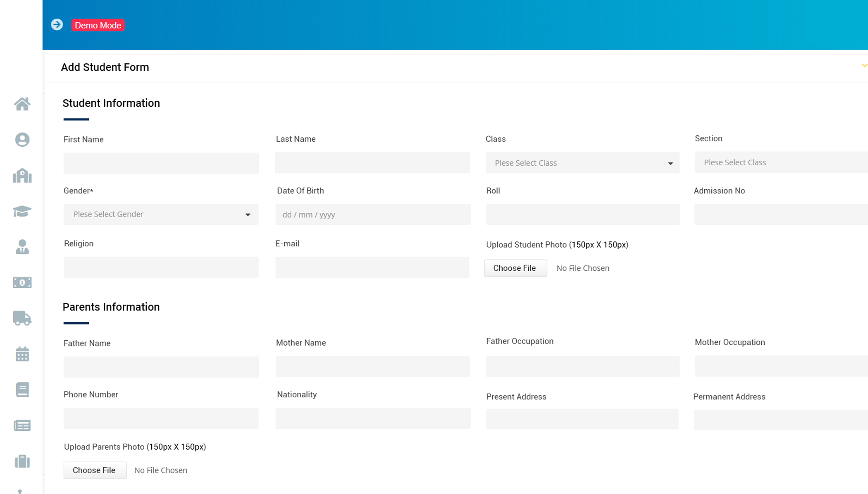The height and width of the screenshot is (494, 868).
Task: Open the Section dropdown
Action: click(781, 162)
